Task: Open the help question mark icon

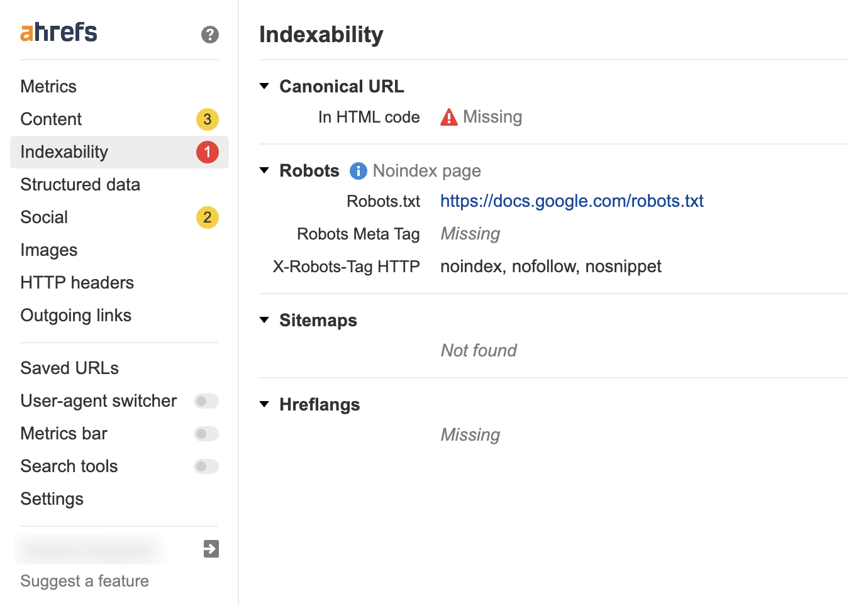Action: pyautogui.click(x=209, y=35)
